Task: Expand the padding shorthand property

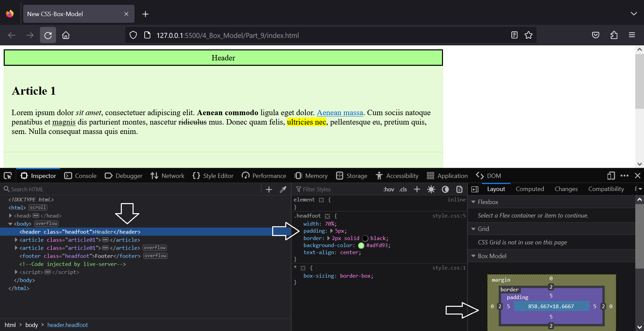Action: point(332,231)
